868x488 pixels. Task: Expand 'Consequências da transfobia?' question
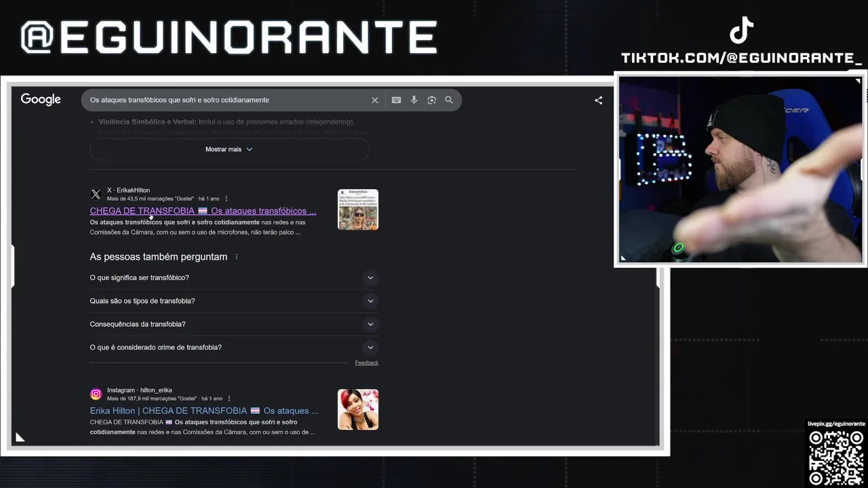234,324
